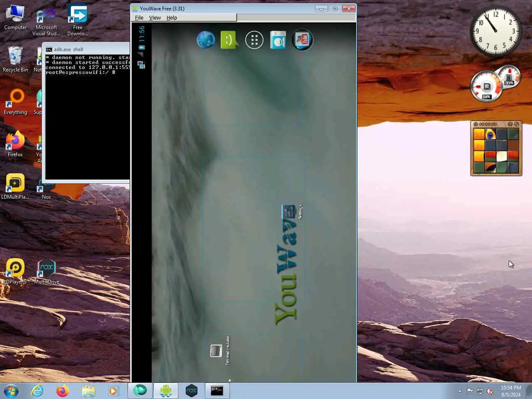Open the green Messaging smiley app

tap(229, 40)
